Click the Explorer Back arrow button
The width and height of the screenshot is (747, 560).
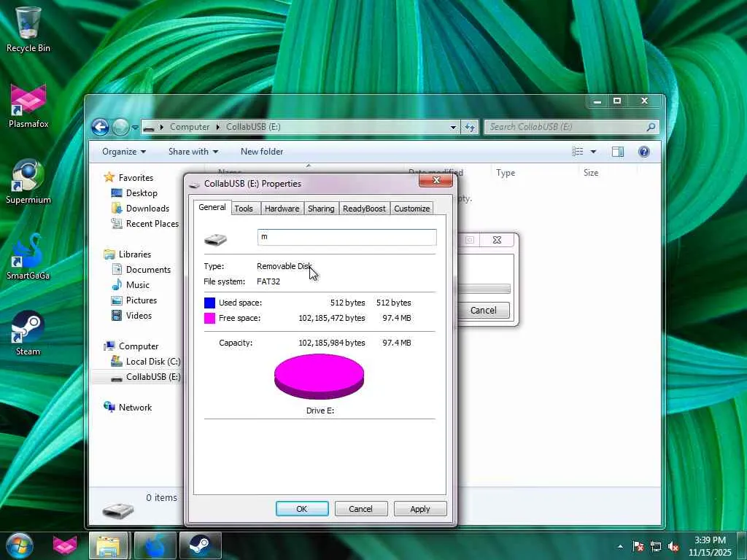click(x=100, y=127)
